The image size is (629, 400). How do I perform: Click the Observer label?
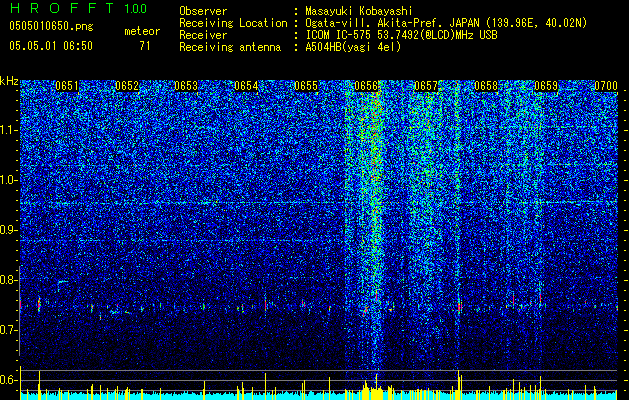[203, 11]
